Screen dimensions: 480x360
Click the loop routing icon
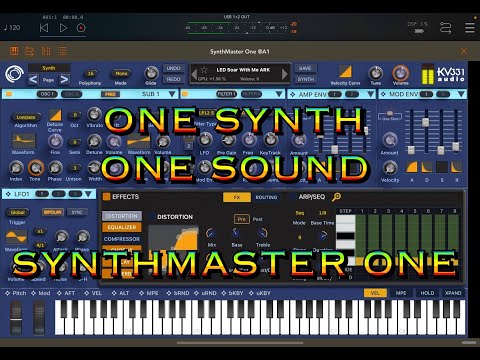(445, 28)
